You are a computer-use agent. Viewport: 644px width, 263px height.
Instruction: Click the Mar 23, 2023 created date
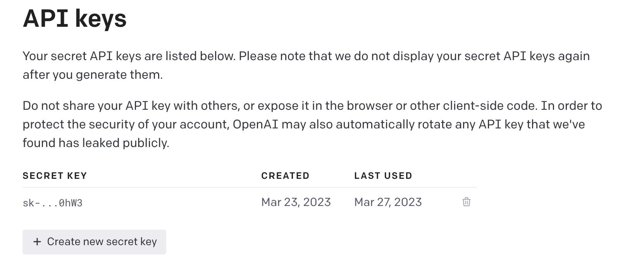point(296,202)
